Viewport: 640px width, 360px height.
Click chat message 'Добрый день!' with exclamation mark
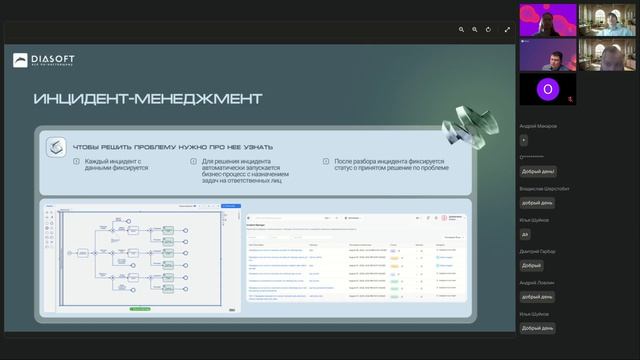pos(538,171)
